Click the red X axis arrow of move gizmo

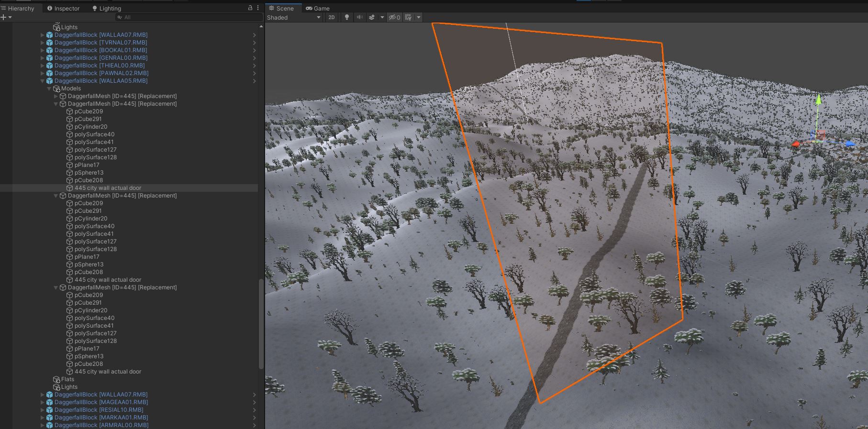pos(796,143)
